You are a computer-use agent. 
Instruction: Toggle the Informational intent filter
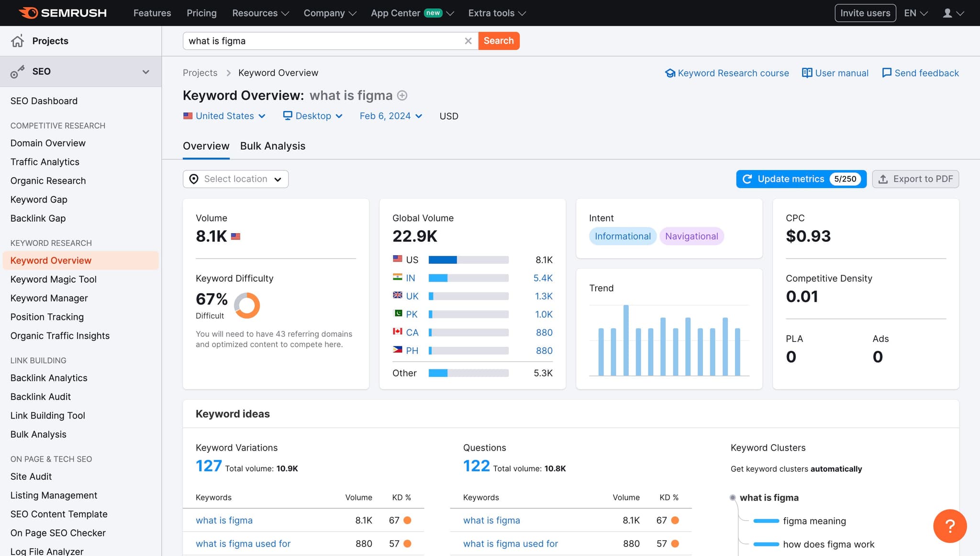623,236
